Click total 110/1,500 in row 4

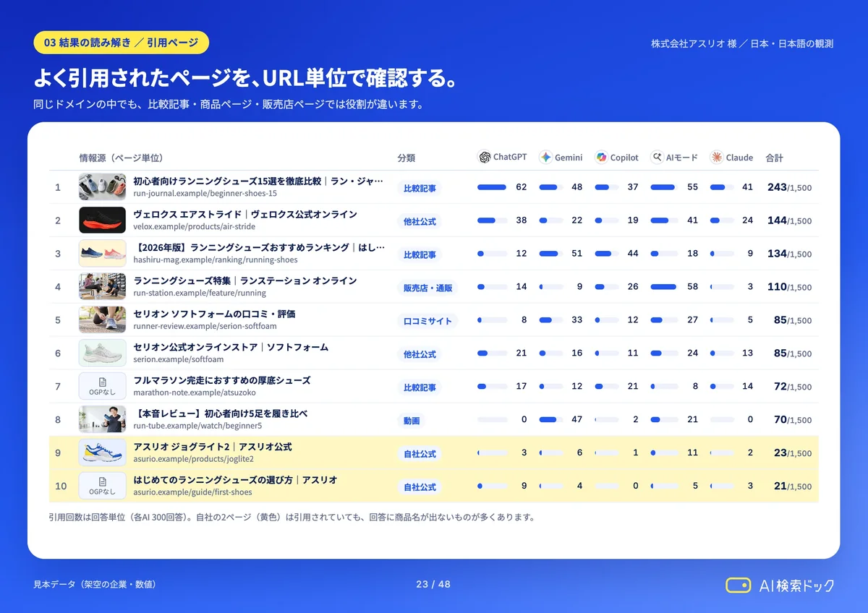[x=789, y=288]
